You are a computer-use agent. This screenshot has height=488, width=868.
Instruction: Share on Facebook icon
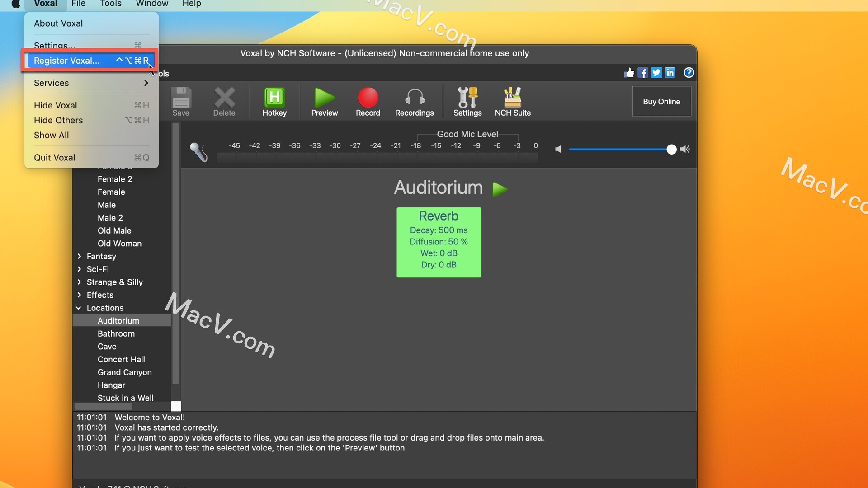(x=643, y=73)
